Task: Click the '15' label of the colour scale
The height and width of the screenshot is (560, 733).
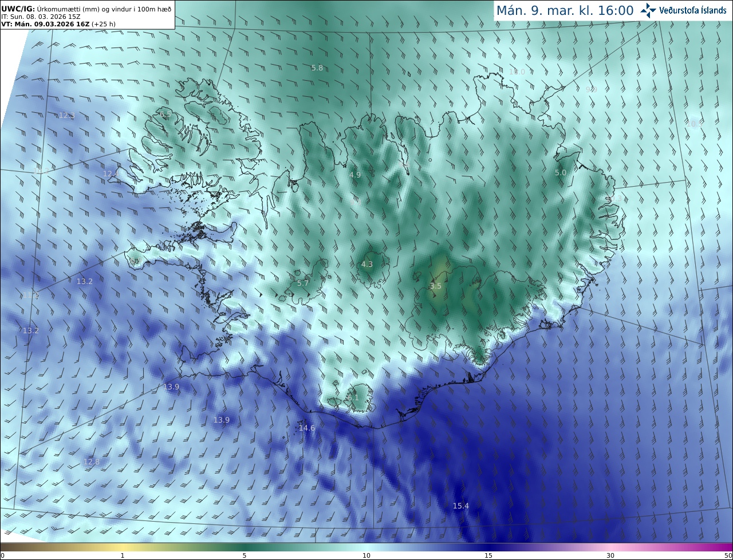Action: point(488,555)
